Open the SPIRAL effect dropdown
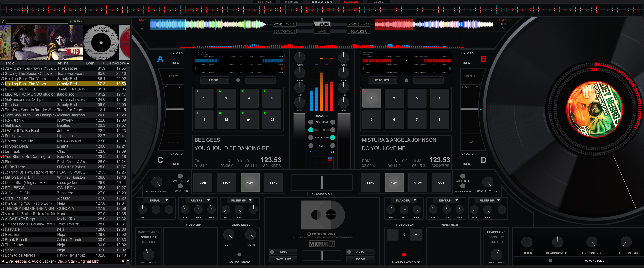This screenshot has width=644, height=268. coord(156,200)
